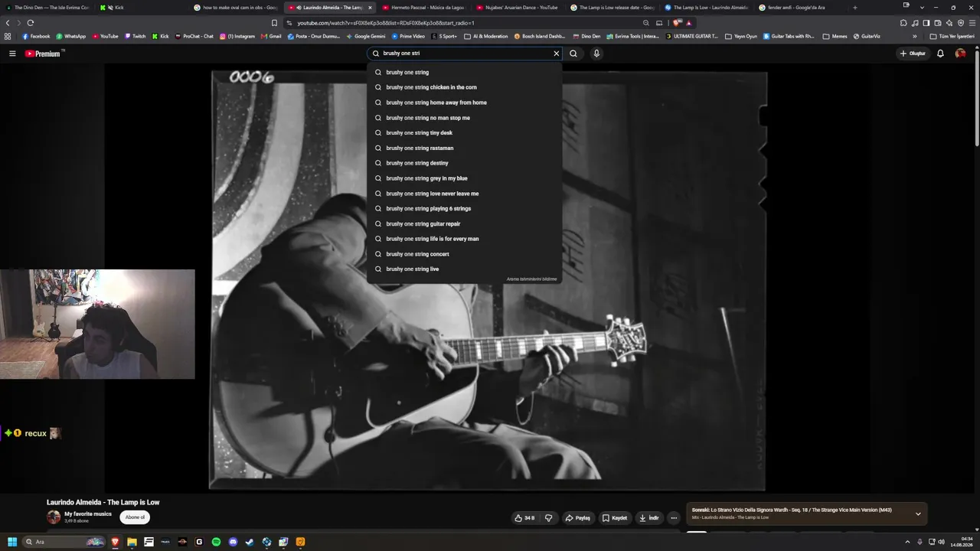The width and height of the screenshot is (980, 551).
Task: Subscribe with Abone ol button
Action: pyautogui.click(x=135, y=517)
